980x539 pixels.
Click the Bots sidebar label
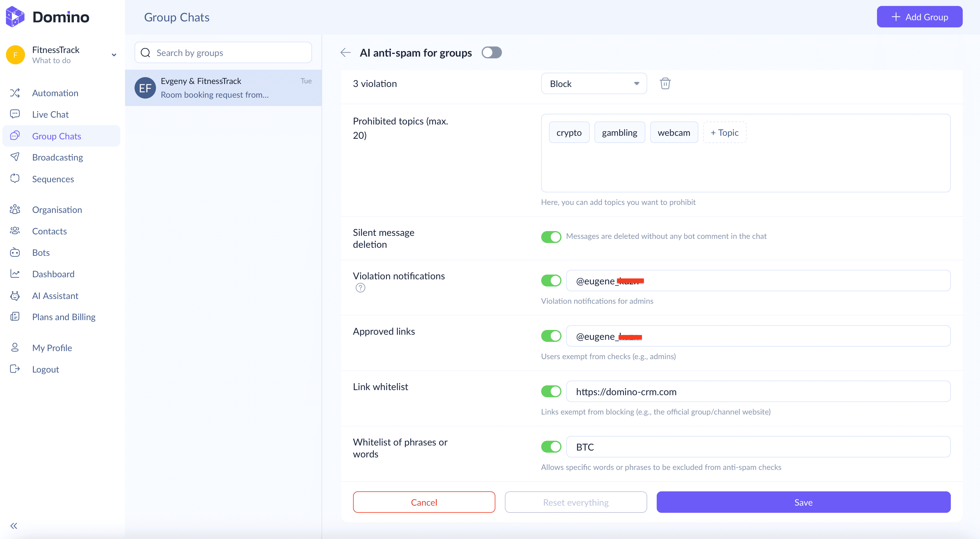click(41, 253)
